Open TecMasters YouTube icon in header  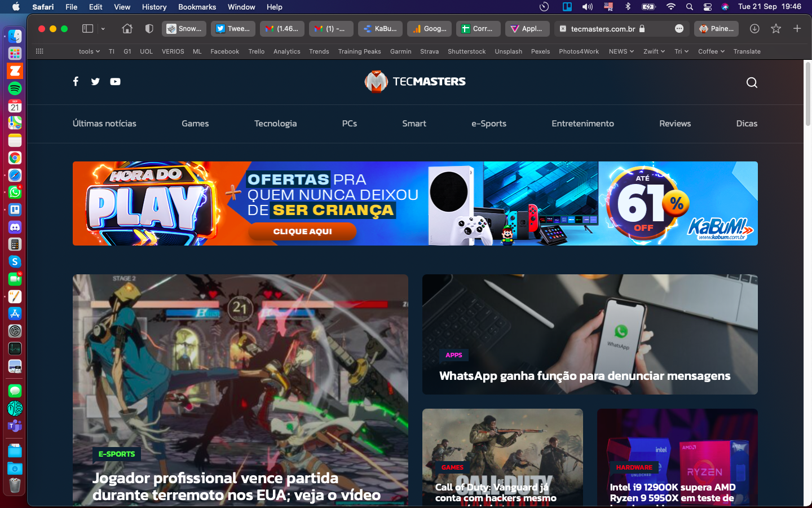click(x=115, y=81)
